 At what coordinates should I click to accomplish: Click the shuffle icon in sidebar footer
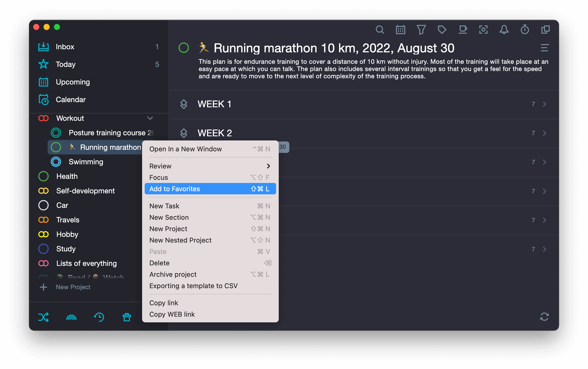43,317
